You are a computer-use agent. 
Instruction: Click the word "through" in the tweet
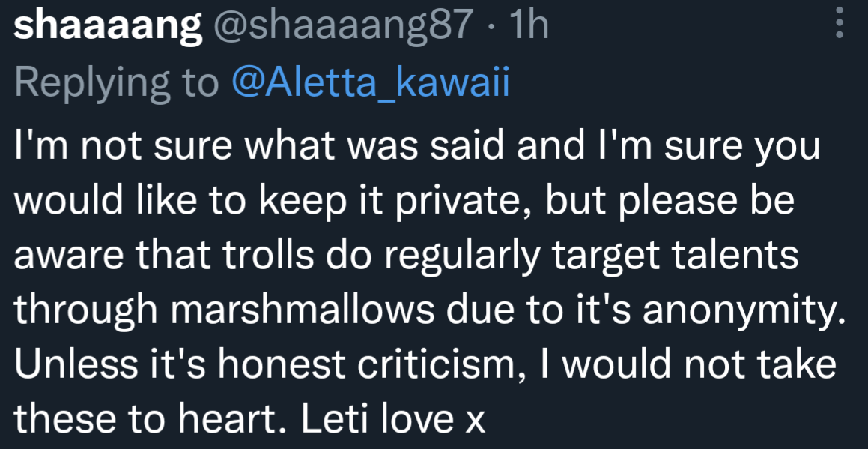(81, 310)
